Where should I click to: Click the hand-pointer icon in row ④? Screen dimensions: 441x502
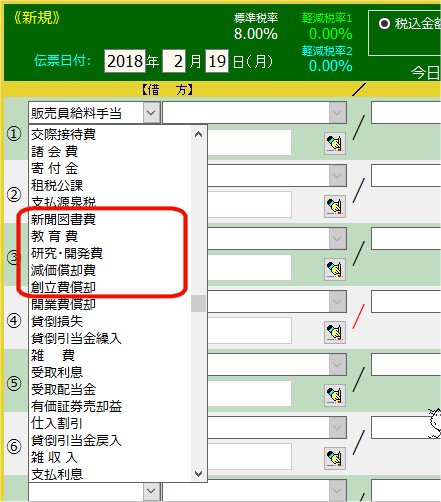coord(335,332)
